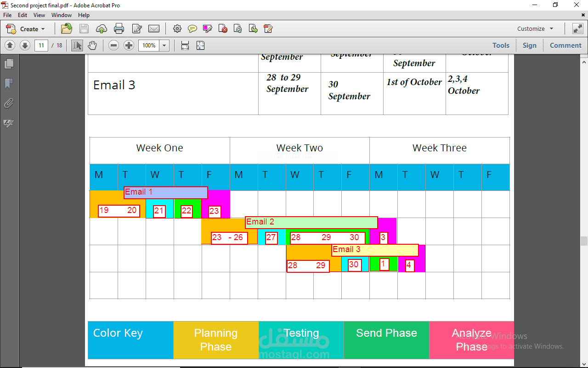Image resolution: width=588 pixels, height=368 pixels.
Task: Click the '1st of October' cell text
Action: pos(414,82)
